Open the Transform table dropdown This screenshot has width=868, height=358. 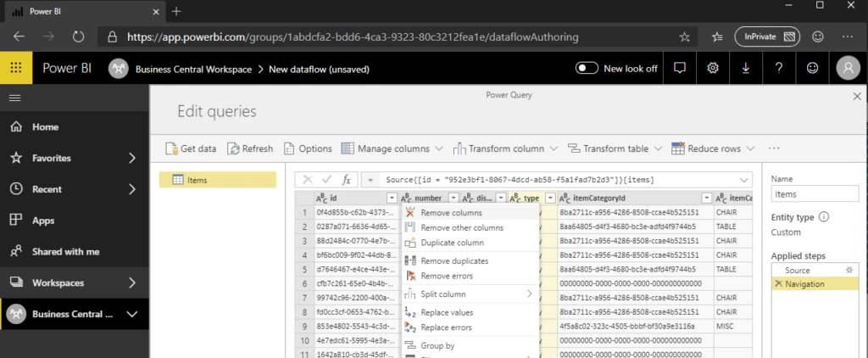(x=615, y=148)
